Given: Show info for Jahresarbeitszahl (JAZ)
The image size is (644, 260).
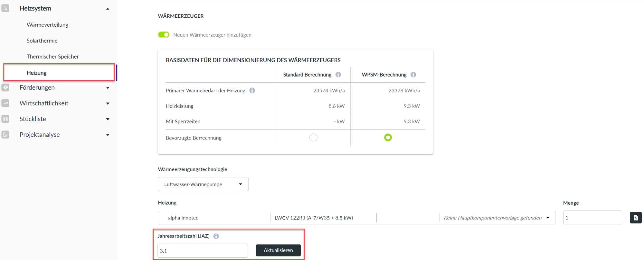Looking at the screenshot, I should 216,236.
